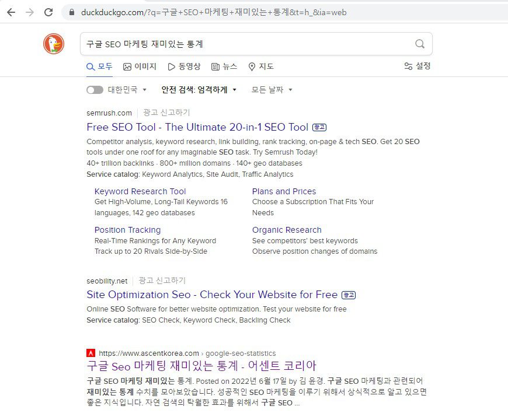508x420 pixels.
Task: Go back with the browser back arrow
Action: (x=11, y=12)
